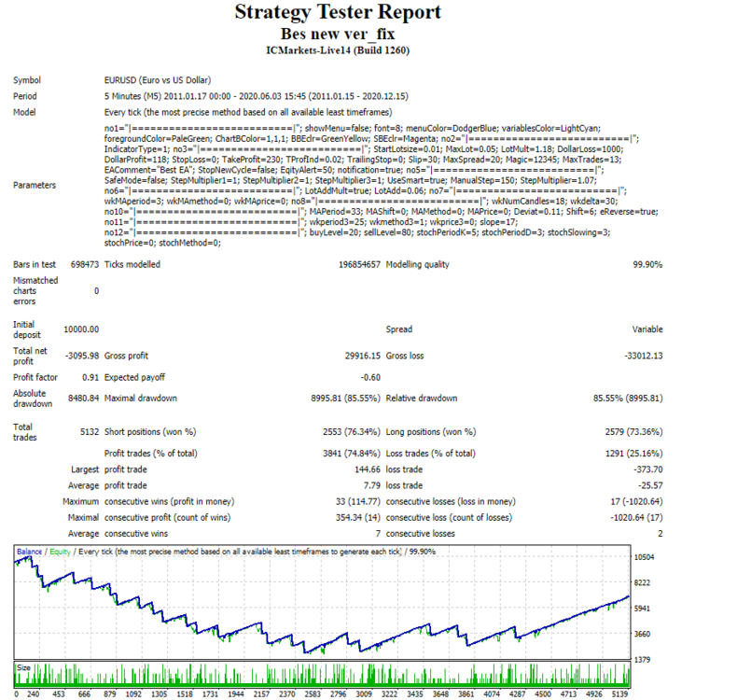
Task: Select the 'Bes new ver_fix' subtitle
Action: [338, 34]
